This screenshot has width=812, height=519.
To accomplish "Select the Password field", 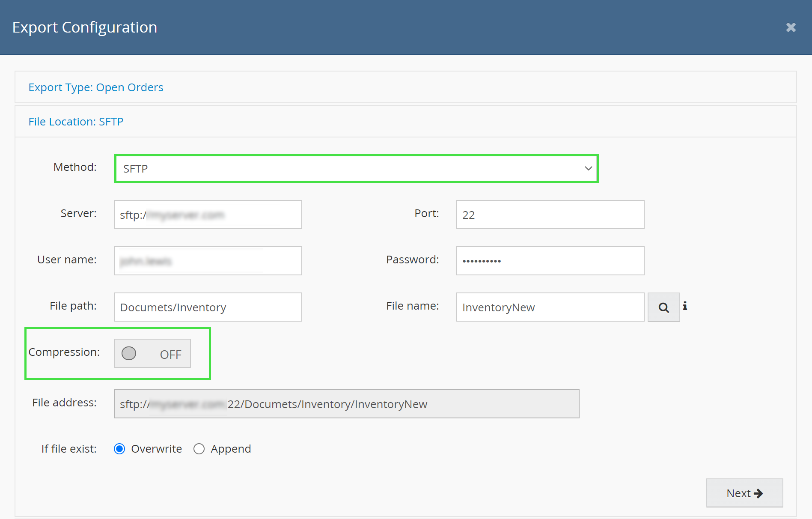I will 550,261.
